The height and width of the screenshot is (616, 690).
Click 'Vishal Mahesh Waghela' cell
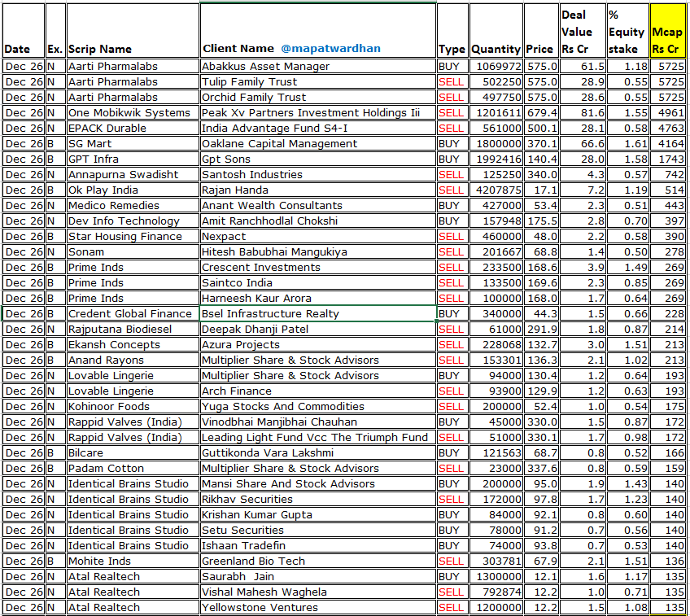(318, 592)
